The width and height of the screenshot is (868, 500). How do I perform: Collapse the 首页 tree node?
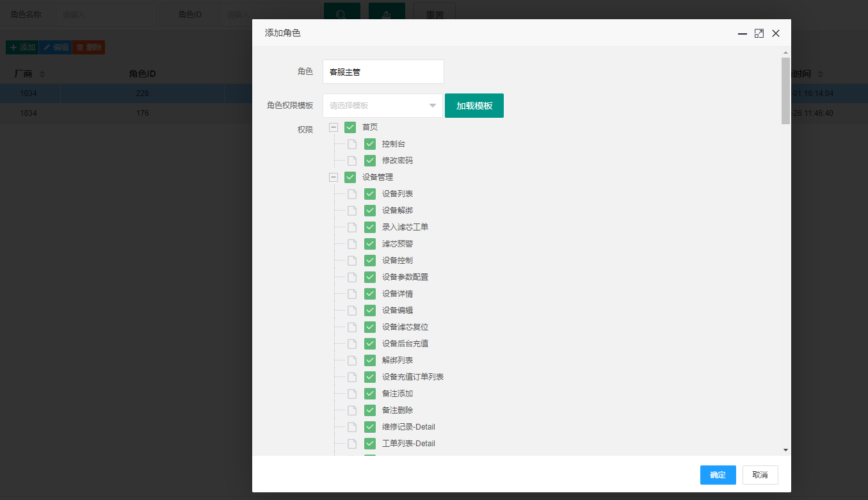click(334, 127)
